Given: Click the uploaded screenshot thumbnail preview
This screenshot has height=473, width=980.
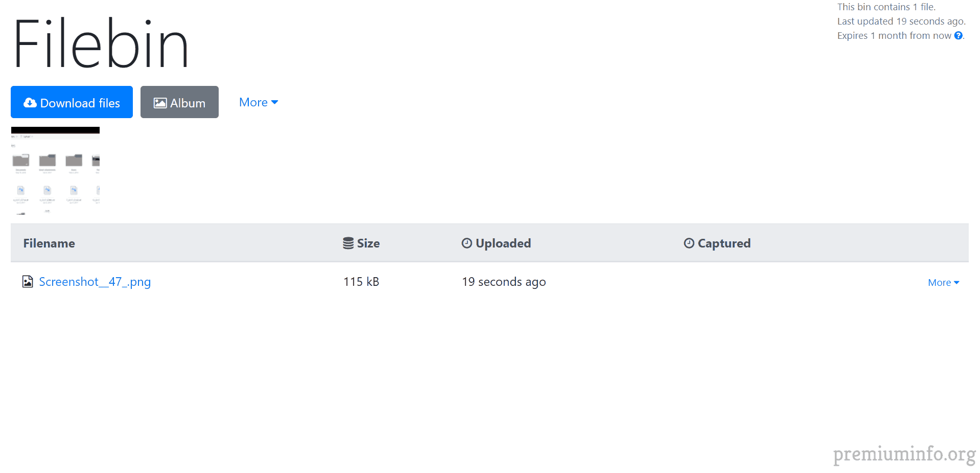Looking at the screenshot, I should coord(55,171).
